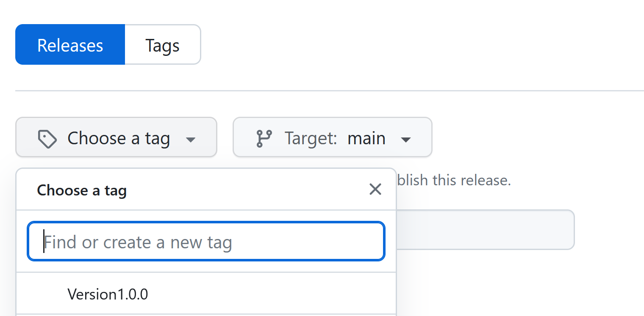644x316 pixels.
Task: Click the bold Choose a tag popup heading
Action: click(x=82, y=190)
